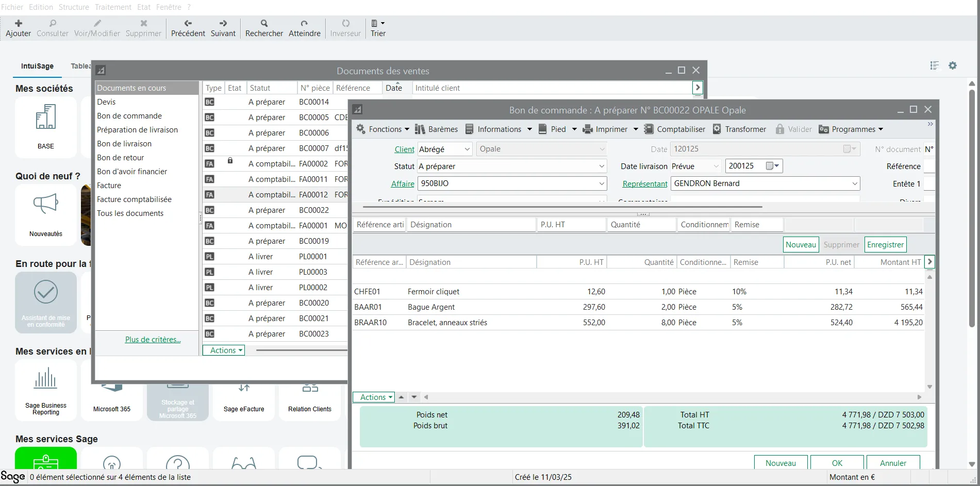
Task: Click the Désignation entry field
Action: coord(471,225)
